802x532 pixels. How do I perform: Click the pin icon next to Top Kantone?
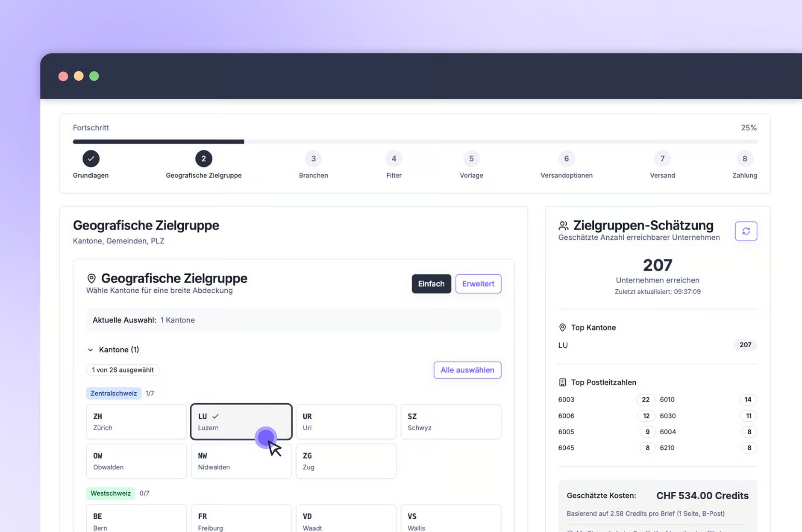tap(562, 328)
